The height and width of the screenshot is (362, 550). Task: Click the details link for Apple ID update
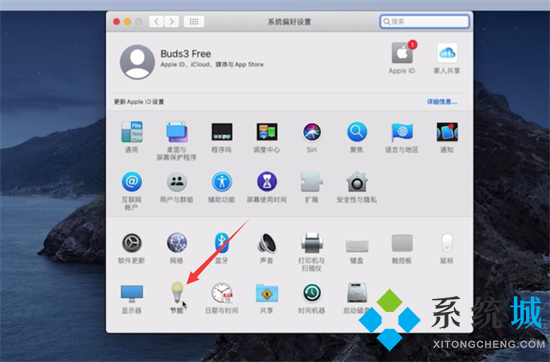coord(442,102)
